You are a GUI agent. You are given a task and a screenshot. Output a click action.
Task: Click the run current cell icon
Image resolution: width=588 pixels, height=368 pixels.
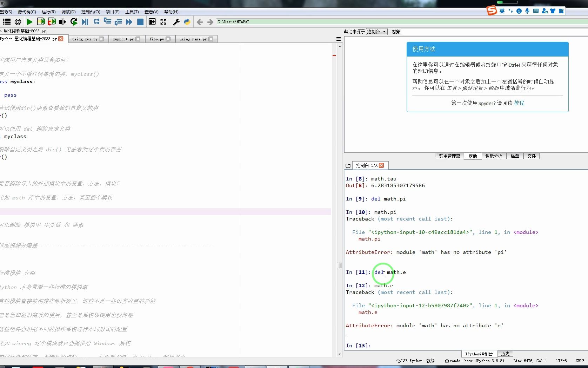[41, 22]
